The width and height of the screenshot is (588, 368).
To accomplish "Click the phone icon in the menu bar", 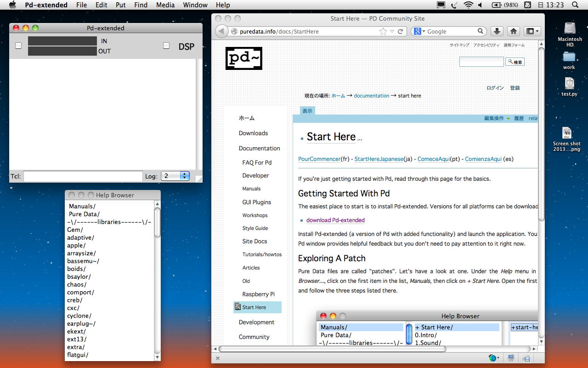I will [455, 5].
